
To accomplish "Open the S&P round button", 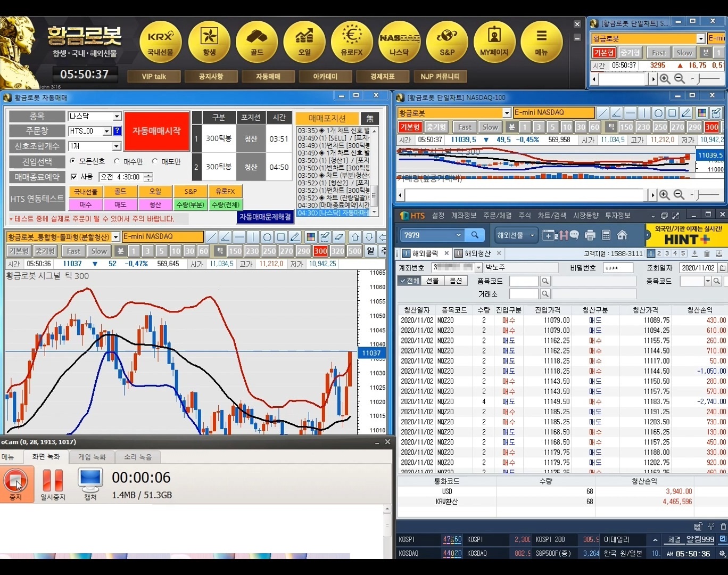I will (447, 42).
